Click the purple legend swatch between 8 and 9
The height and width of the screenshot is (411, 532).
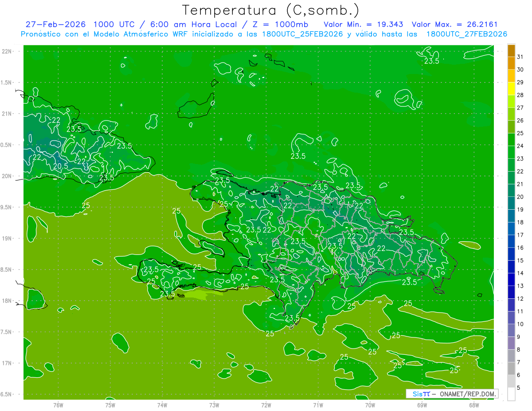[511, 344]
